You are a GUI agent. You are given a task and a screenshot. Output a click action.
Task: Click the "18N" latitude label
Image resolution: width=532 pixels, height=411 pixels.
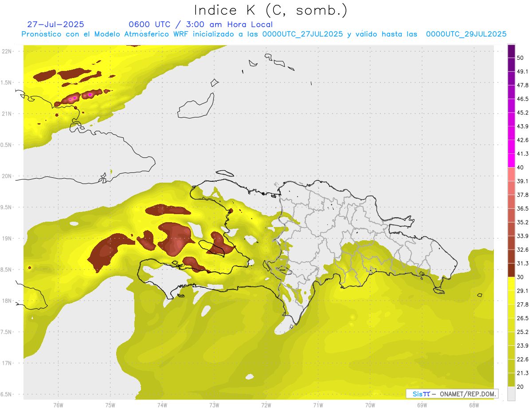coord(7,301)
